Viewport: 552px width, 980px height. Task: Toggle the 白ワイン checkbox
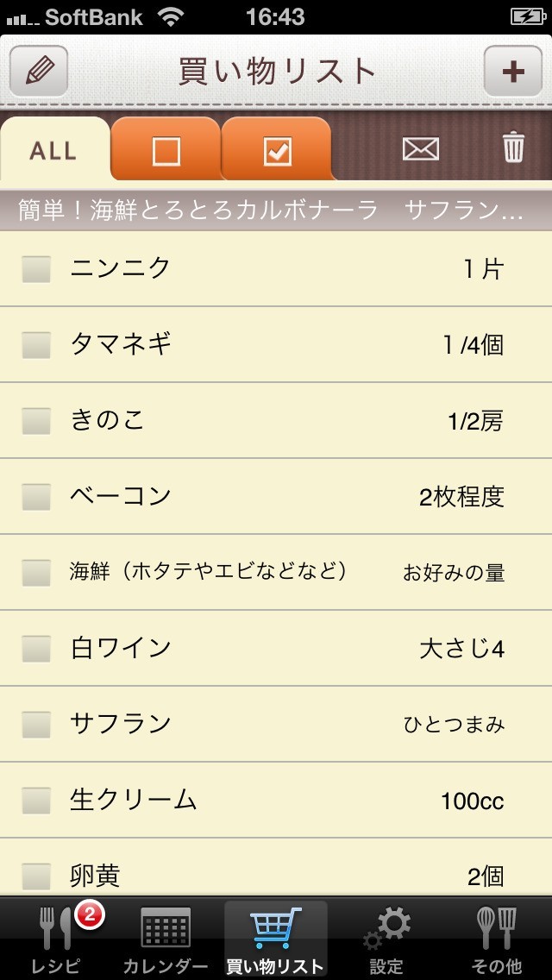36,649
